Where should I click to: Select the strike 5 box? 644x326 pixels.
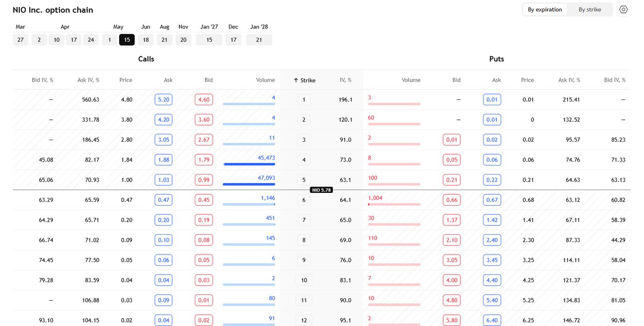tap(304, 179)
